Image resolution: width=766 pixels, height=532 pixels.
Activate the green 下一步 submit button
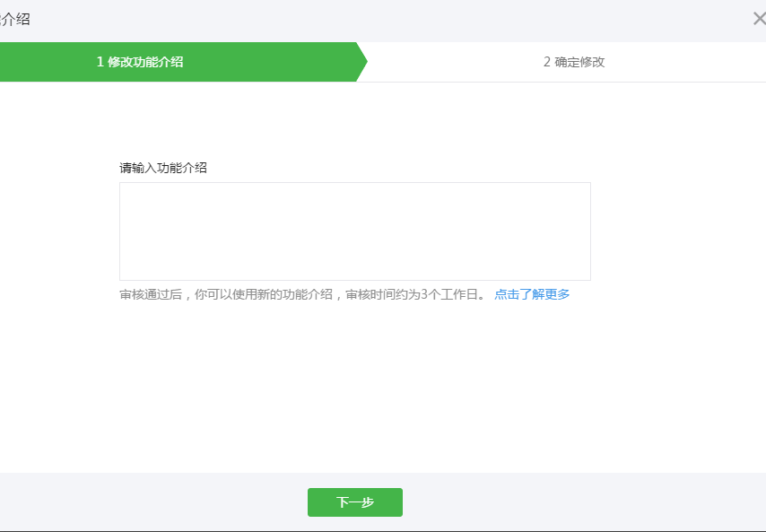355,502
